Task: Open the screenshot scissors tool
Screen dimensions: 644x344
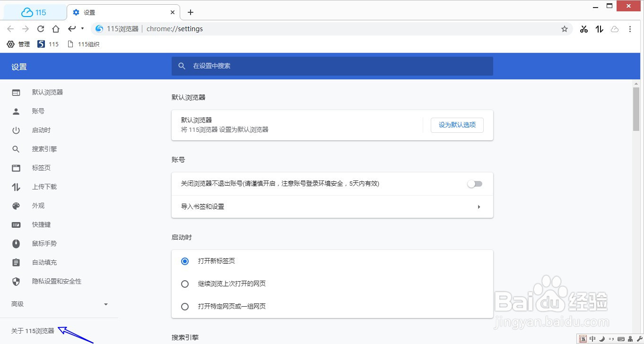Action: 584,29
